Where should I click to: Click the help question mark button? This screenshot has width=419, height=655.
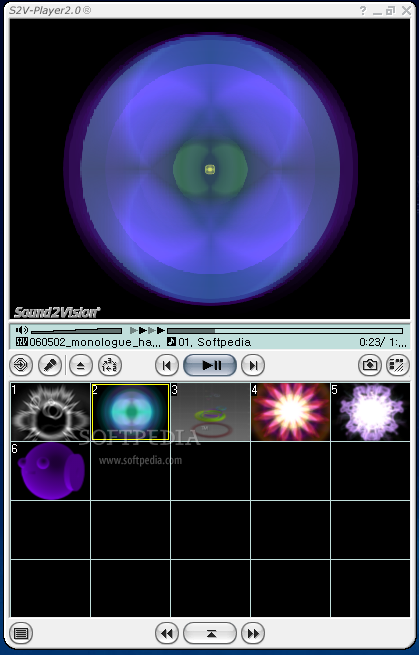point(363,10)
